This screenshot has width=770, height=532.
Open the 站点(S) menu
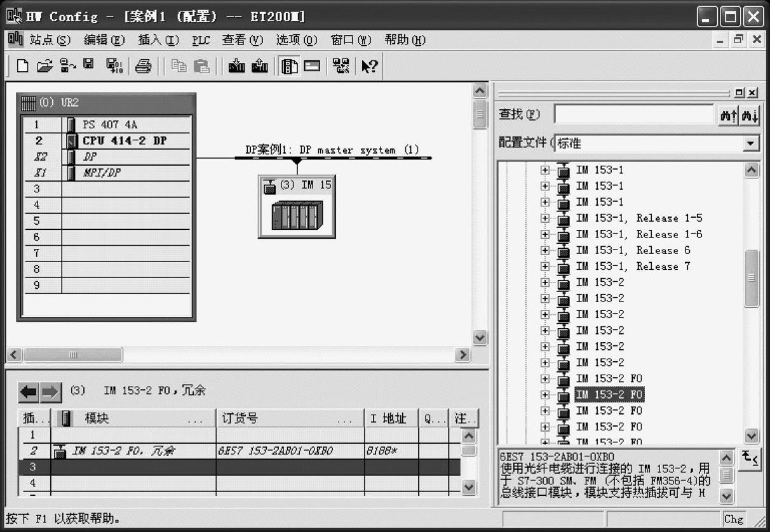[50, 40]
